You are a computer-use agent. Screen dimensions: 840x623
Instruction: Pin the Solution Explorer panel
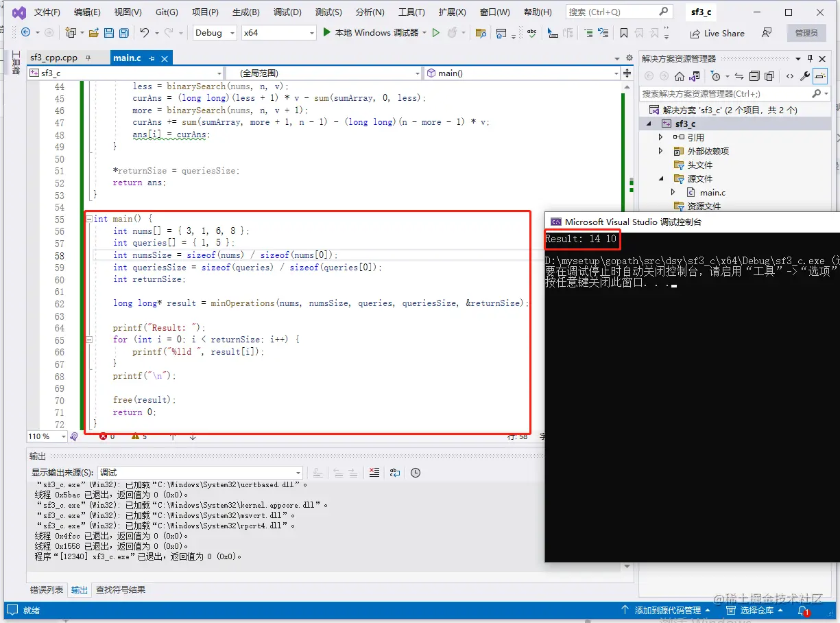(810, 58)
